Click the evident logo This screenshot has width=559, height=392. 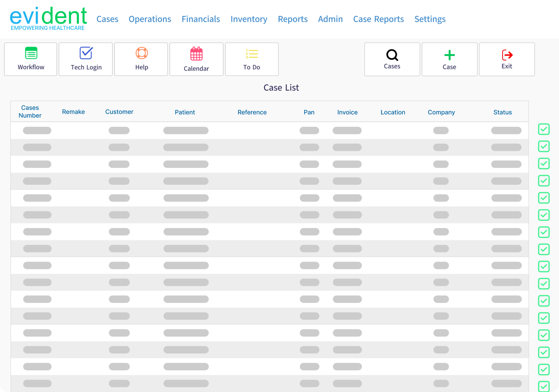point(48,19)
